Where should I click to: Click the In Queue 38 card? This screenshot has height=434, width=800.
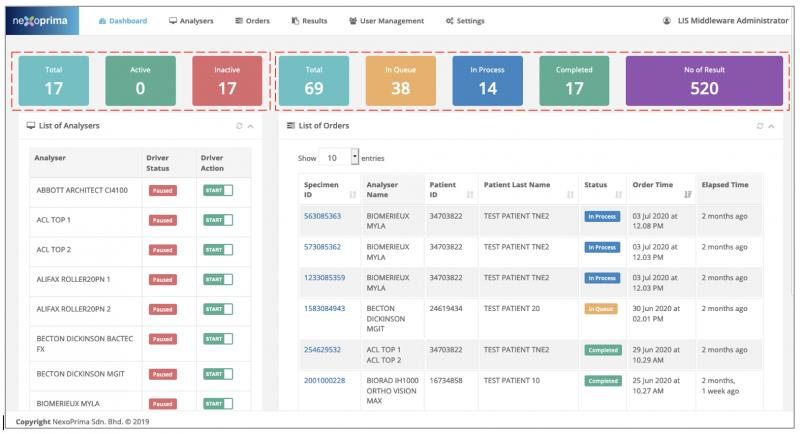coord(401,81)
